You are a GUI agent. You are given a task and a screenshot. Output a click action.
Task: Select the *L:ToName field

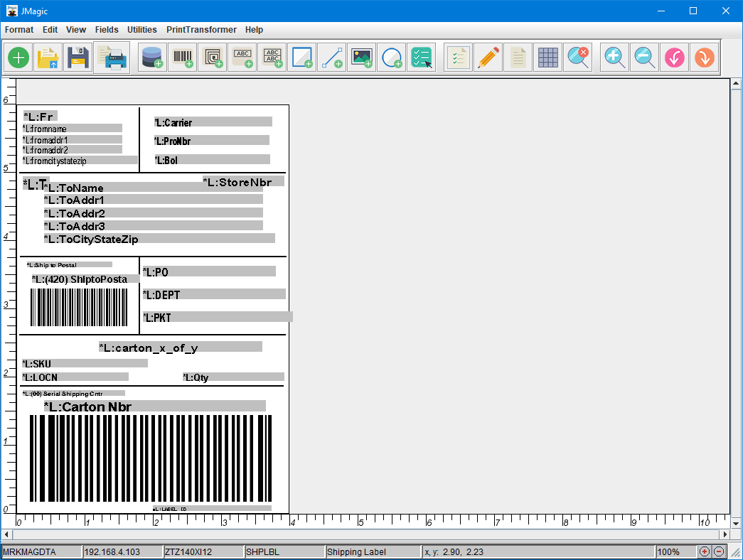154,187
